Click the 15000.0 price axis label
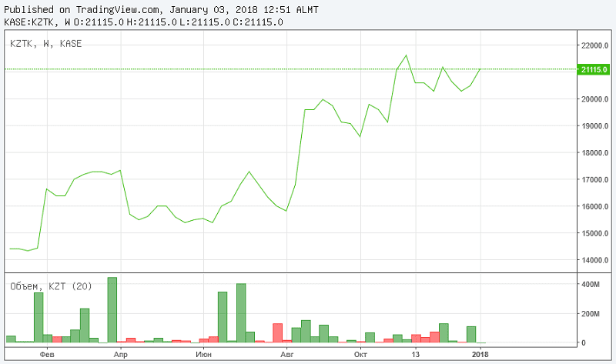This screenshot has height=364, width=616. (x=594, y=233)
